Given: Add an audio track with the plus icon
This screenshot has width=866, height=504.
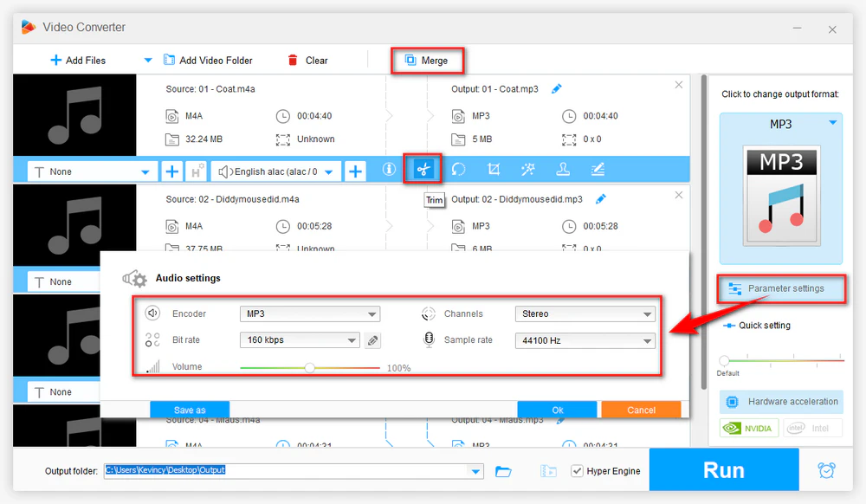Looking at the screenshot, I should tap(355, 171).
